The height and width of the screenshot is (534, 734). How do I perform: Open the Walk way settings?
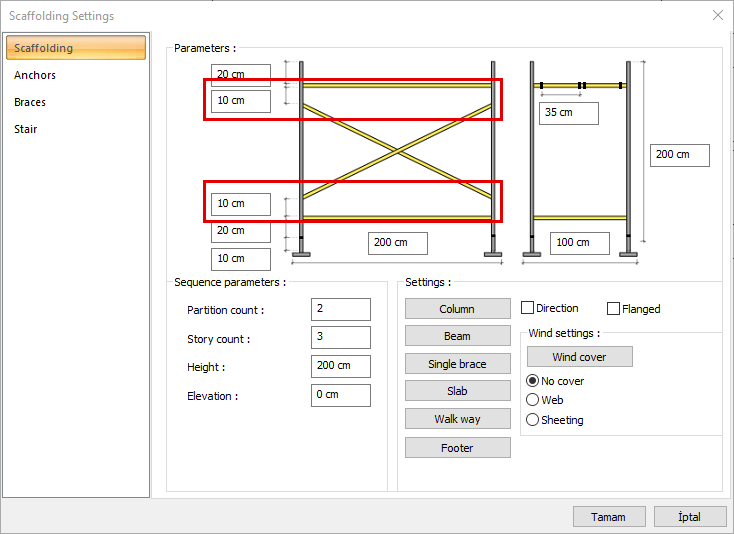pos(457,419)
